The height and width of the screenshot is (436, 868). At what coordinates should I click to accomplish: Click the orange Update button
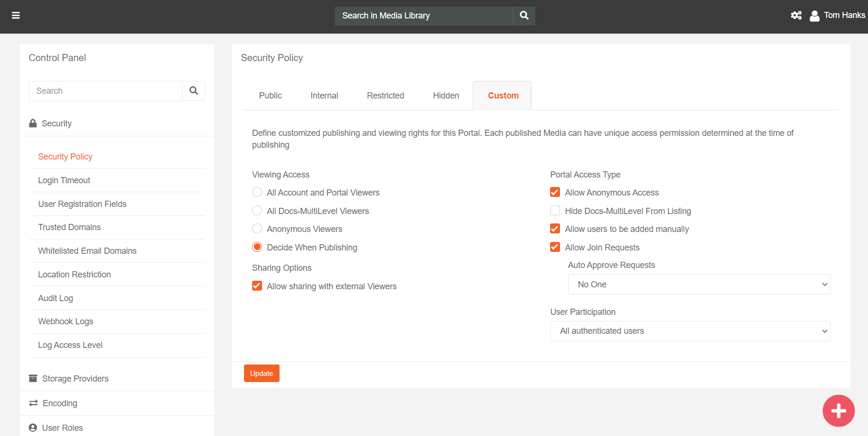[262, 374]
